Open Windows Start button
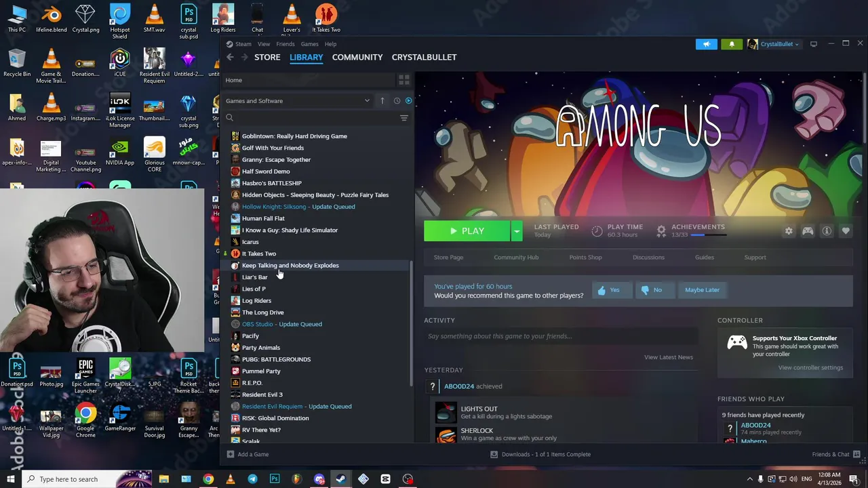The image size is (868, 488). [10, 479]
